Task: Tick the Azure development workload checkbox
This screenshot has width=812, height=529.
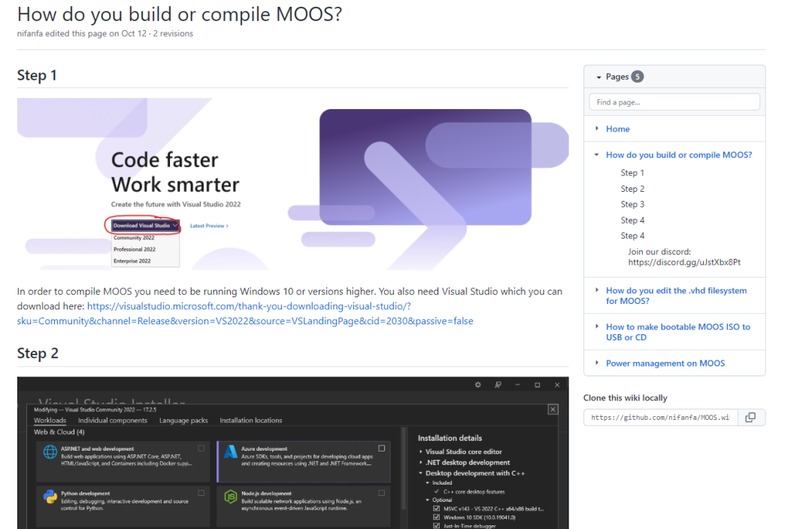Action: (382, 448)
